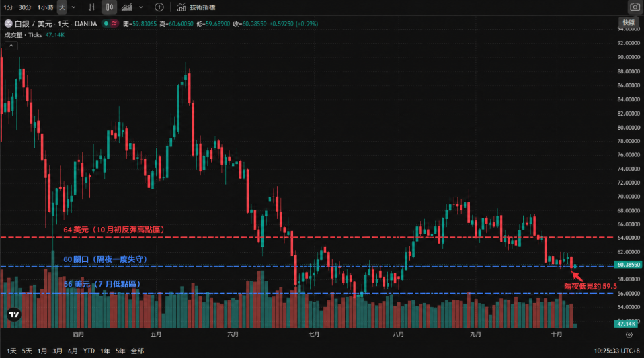Collapse the indicator legend chevron
Screen dimensions: 644x358
[x=11, y=46]
